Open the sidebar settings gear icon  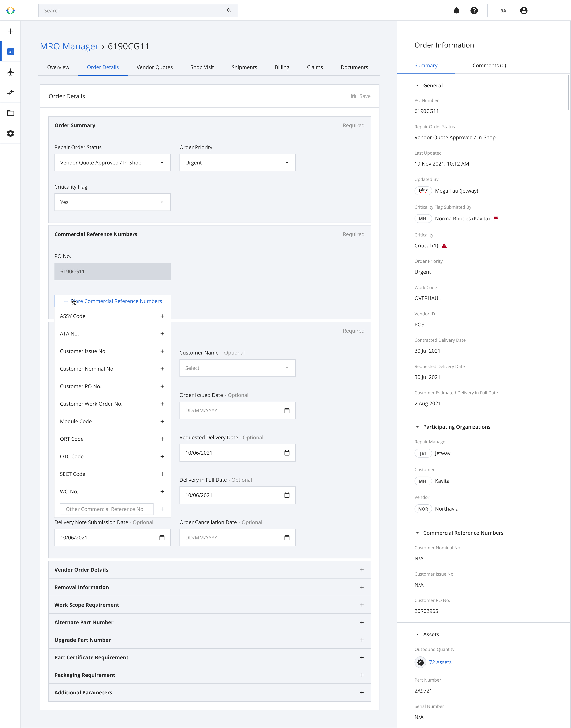point(11,133)
